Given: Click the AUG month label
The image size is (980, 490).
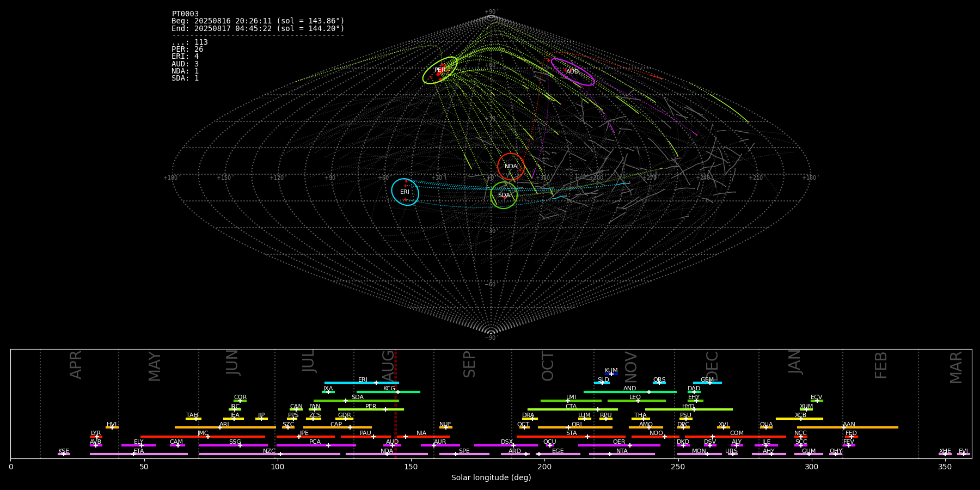Looking at the screenshot, I should pos(388,365).
